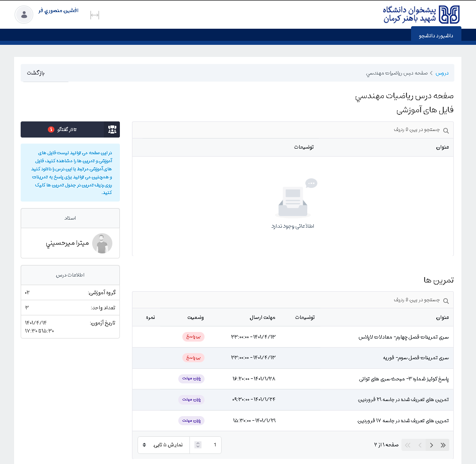Click the صفحه ۱ از ۲ page indicator
Viewport: 476px width, 464px height.
tap(386, 445)
